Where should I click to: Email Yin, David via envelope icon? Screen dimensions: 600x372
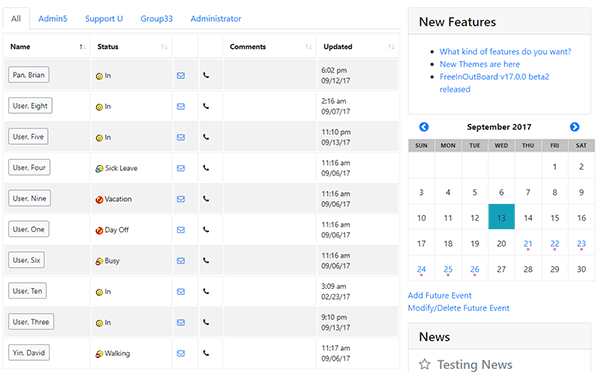(181, 353)
